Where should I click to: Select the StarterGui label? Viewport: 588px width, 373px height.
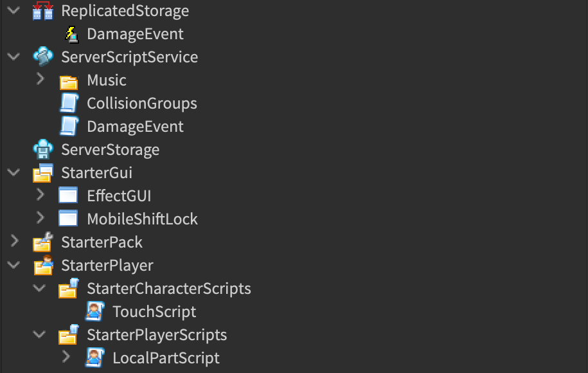(x=96, y=173)
